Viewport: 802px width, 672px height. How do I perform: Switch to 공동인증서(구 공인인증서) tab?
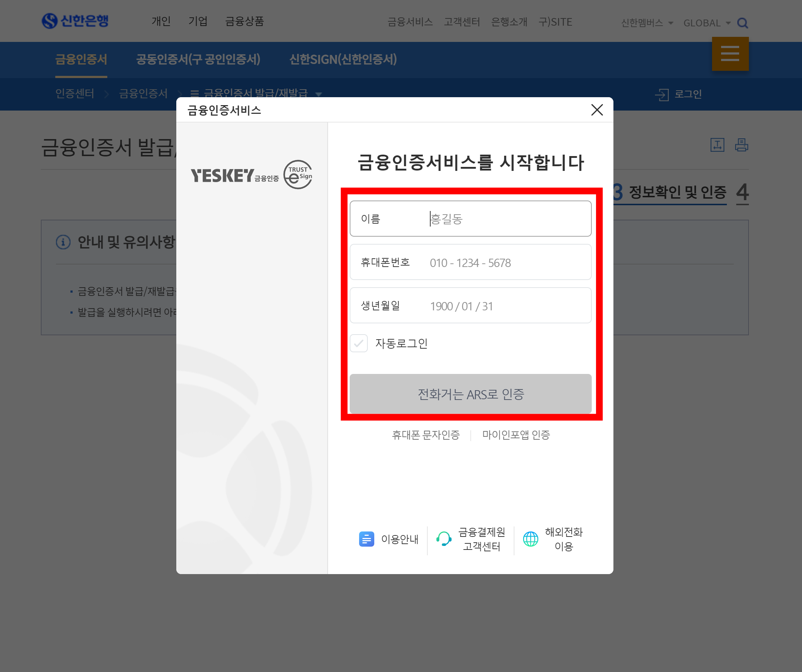pos(198,60)
